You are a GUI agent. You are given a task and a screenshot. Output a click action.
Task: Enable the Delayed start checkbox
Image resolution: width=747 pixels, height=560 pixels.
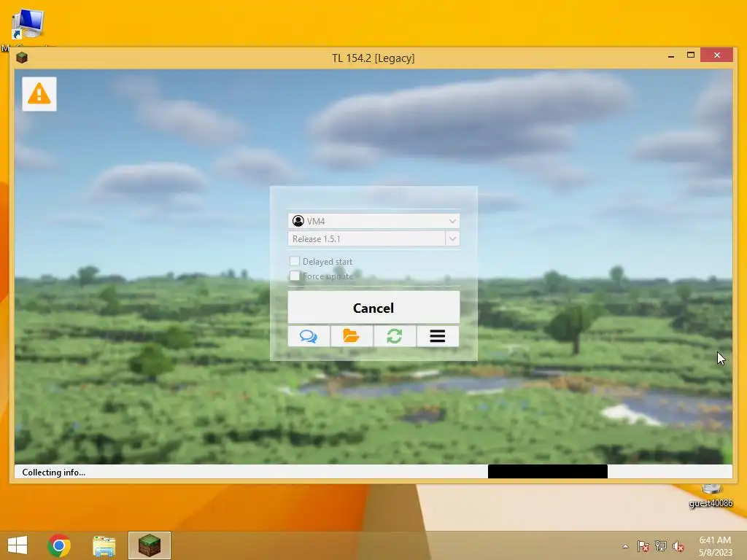[295, 261]
